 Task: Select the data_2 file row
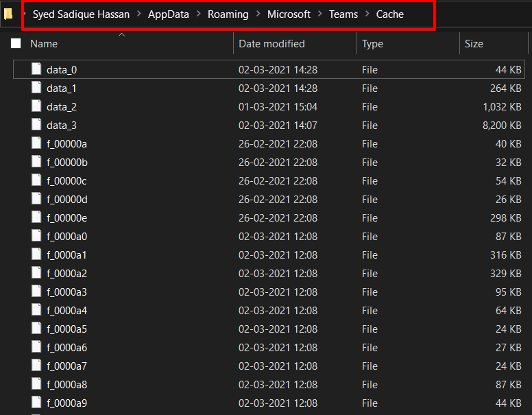point(62,107)
